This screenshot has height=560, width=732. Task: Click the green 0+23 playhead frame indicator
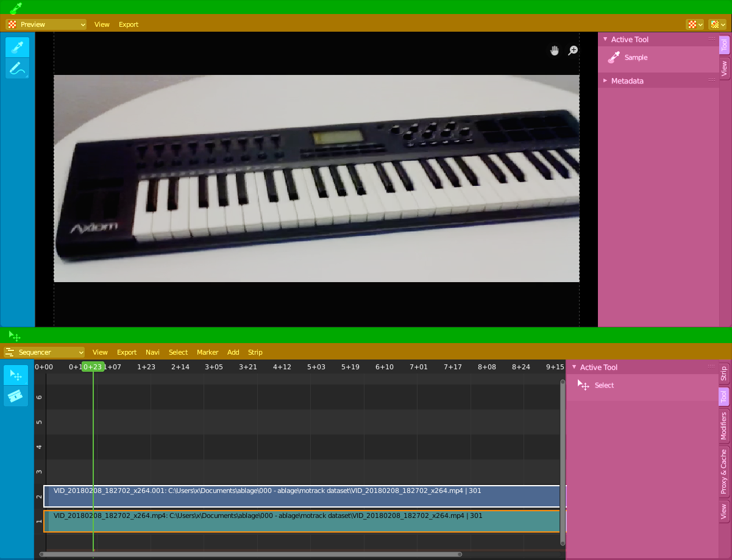[93, 367]
